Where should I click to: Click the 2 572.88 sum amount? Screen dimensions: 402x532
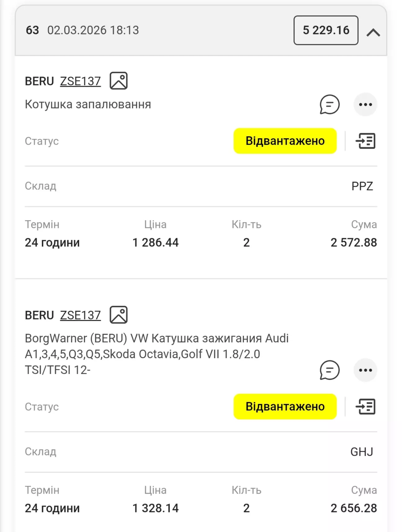coord(353,243)
